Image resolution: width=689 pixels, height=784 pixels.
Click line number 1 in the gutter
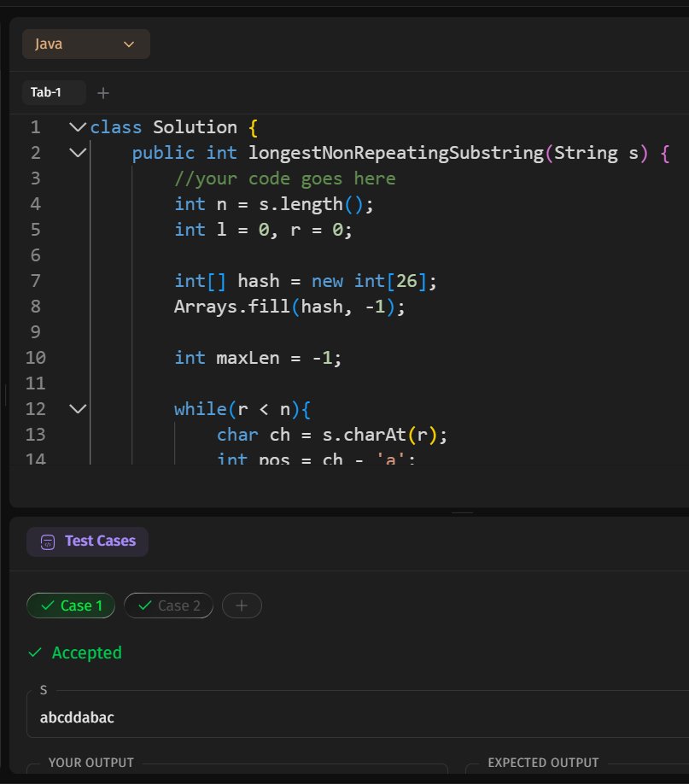tap(36, 127)
